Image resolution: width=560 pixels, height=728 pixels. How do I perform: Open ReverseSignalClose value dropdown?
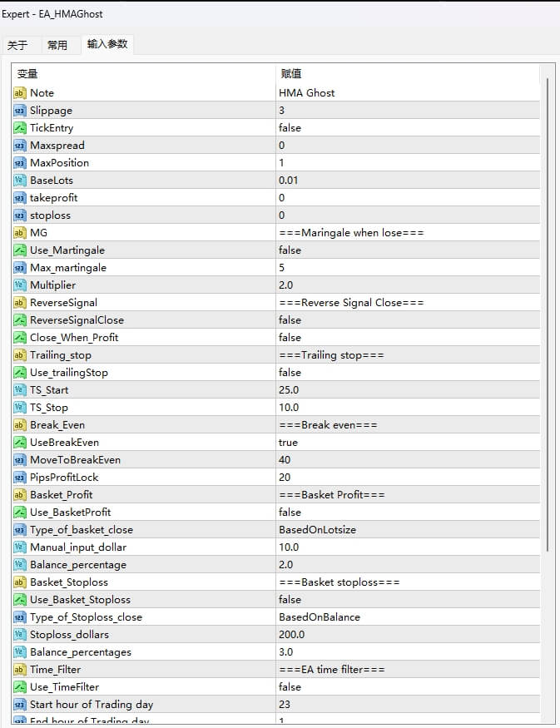click(290, 320)
